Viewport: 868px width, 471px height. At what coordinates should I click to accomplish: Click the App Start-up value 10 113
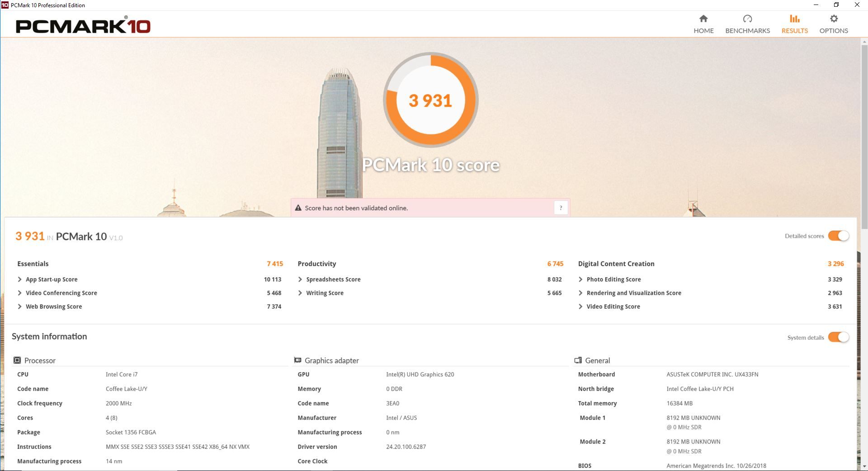[x=273, y=279]
